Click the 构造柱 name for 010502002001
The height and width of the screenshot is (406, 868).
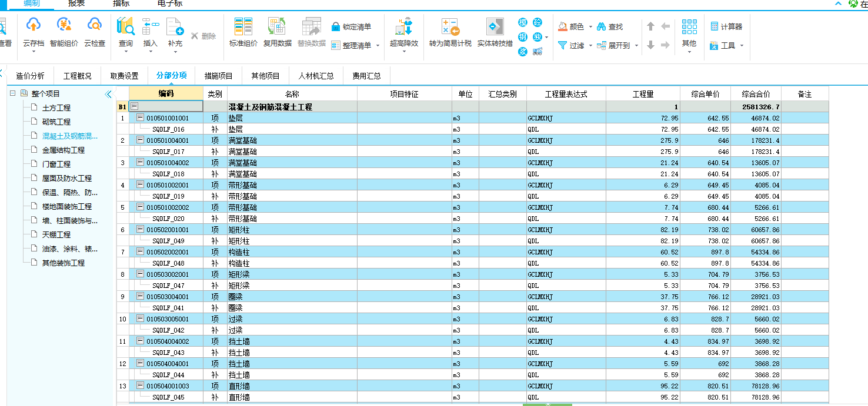coord(239,252)
